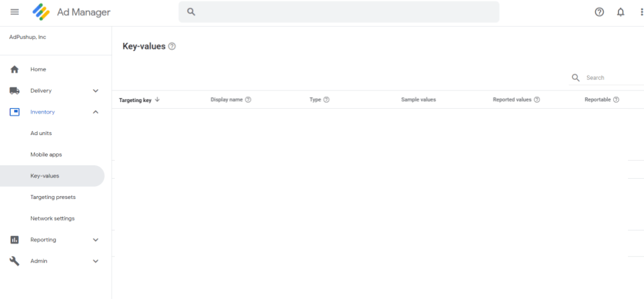
Task: Collapse the Inventory section chevron
Action: coord(95,112)
